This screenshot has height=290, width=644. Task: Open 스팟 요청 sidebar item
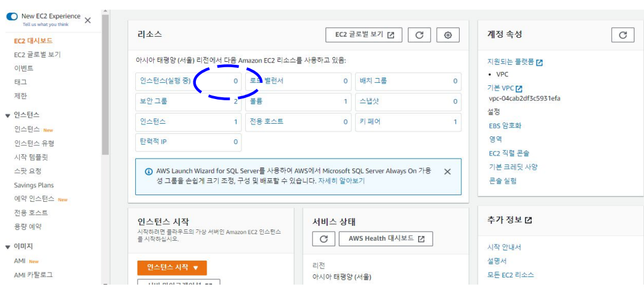[28, 171]
